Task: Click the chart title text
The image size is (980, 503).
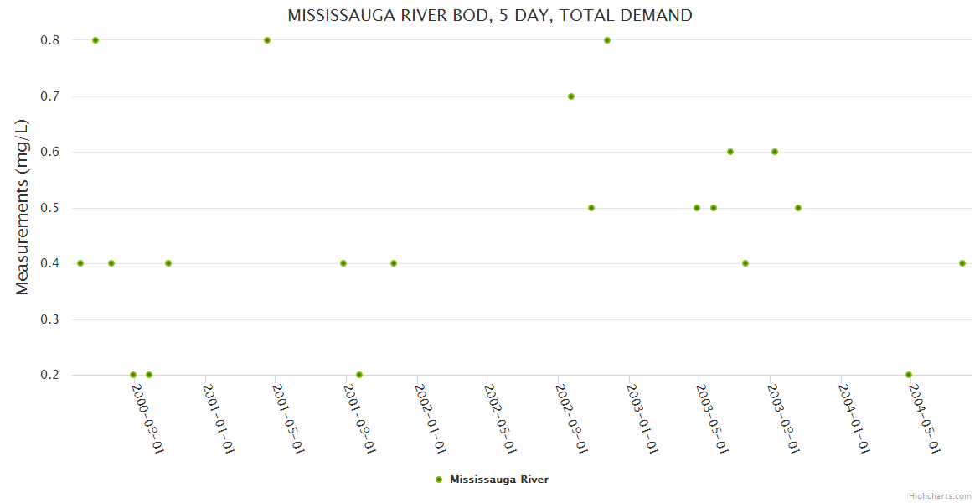Action: click(x=490, y=15)
